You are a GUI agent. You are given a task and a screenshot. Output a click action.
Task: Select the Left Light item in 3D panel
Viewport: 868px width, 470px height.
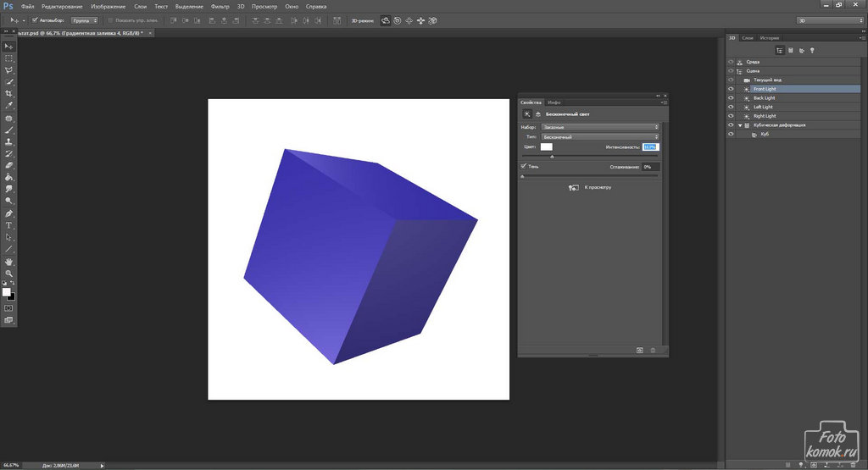(763, 108)
